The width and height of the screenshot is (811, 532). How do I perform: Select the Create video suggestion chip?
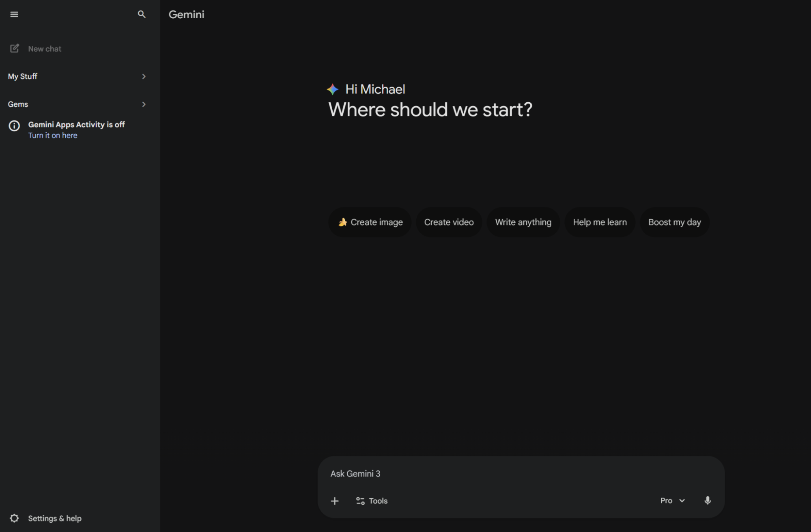click(449, 222)
